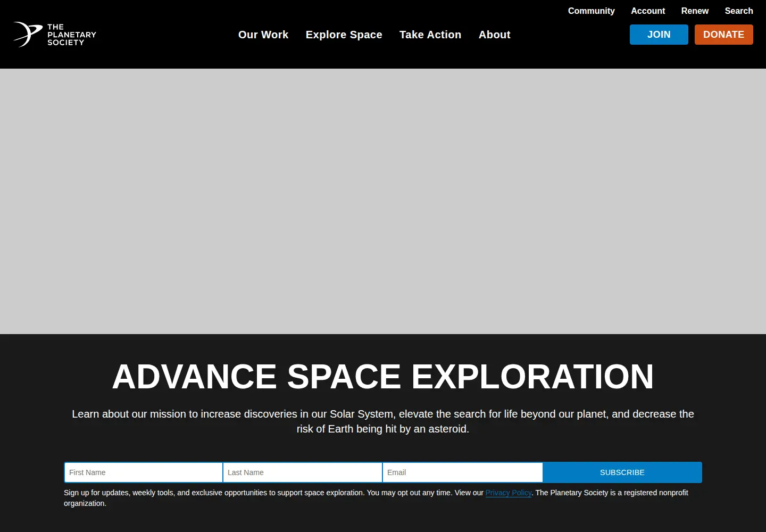Open the Our Work menu
The image size is (766, 532).
click(x=263, y=35)
